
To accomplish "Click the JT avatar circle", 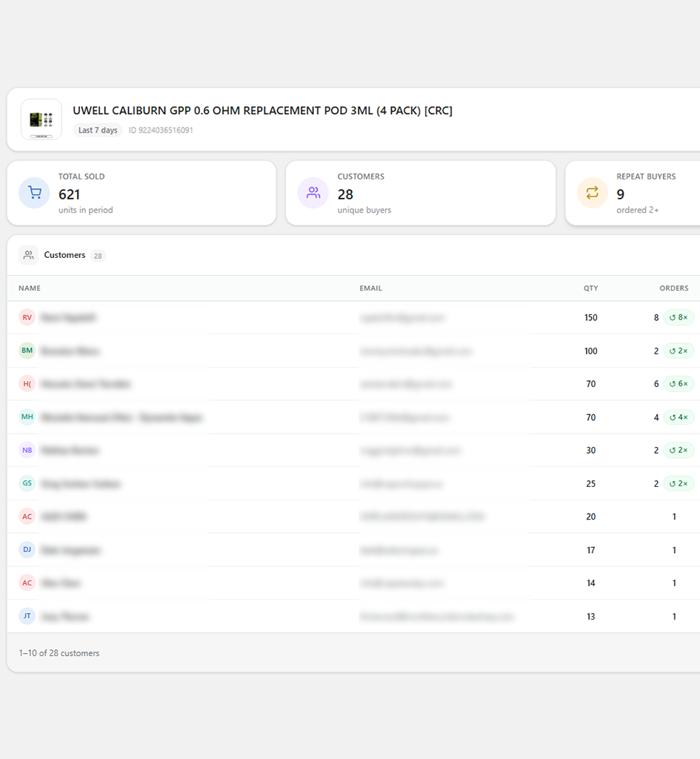I will pyautogui.click(x=27, y=616).
